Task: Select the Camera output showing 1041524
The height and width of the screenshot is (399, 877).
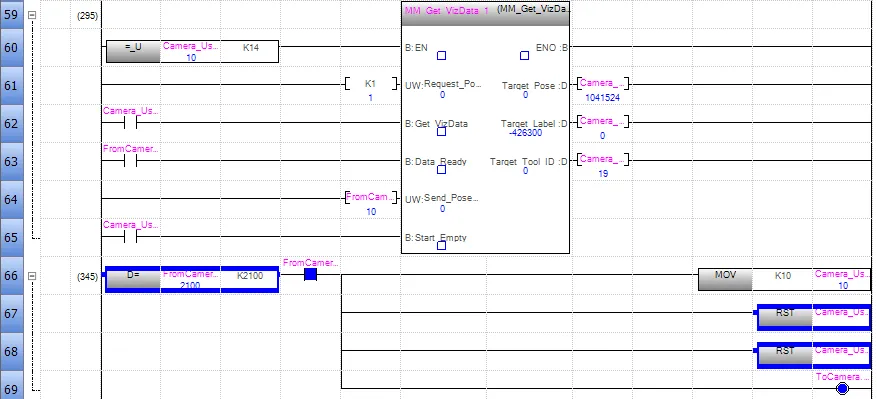Action: click(x=602, y=84)
